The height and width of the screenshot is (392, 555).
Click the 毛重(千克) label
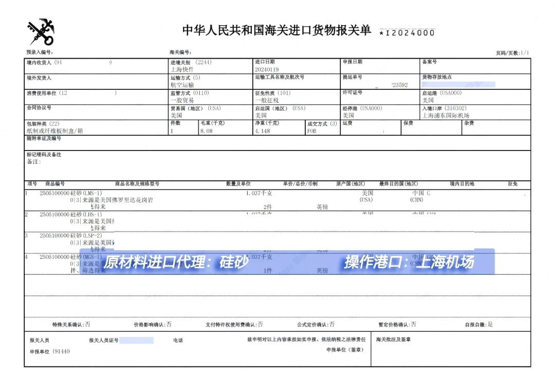click(212, 123)
